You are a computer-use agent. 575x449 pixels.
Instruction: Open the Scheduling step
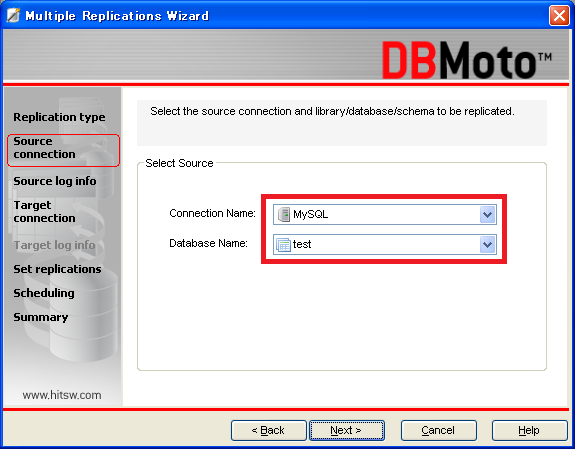pyautogui.click(x=44, y=293)
